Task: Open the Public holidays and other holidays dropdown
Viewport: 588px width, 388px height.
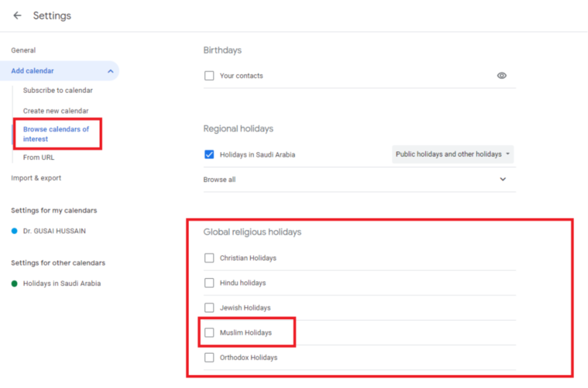Action: pos(453,154)
